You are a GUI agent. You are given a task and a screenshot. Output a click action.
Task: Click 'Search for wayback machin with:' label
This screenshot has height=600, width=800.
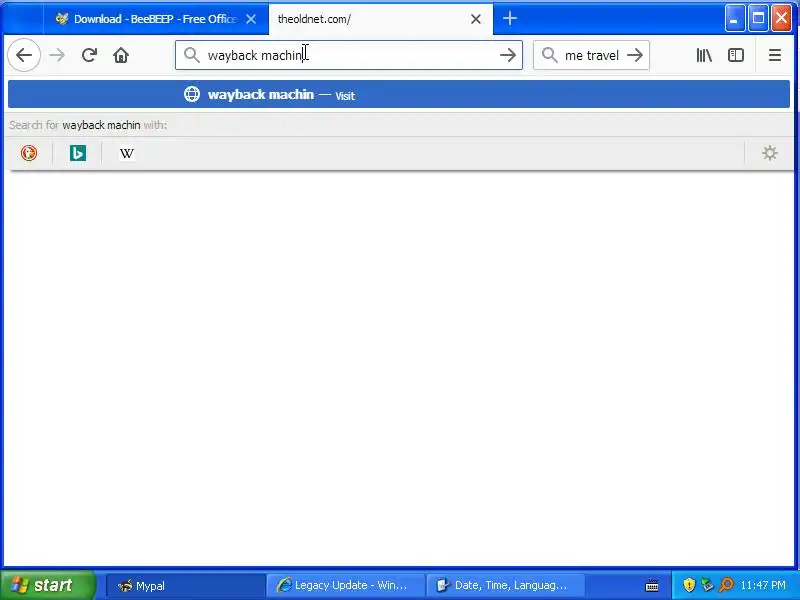click(x=88, y=125)
